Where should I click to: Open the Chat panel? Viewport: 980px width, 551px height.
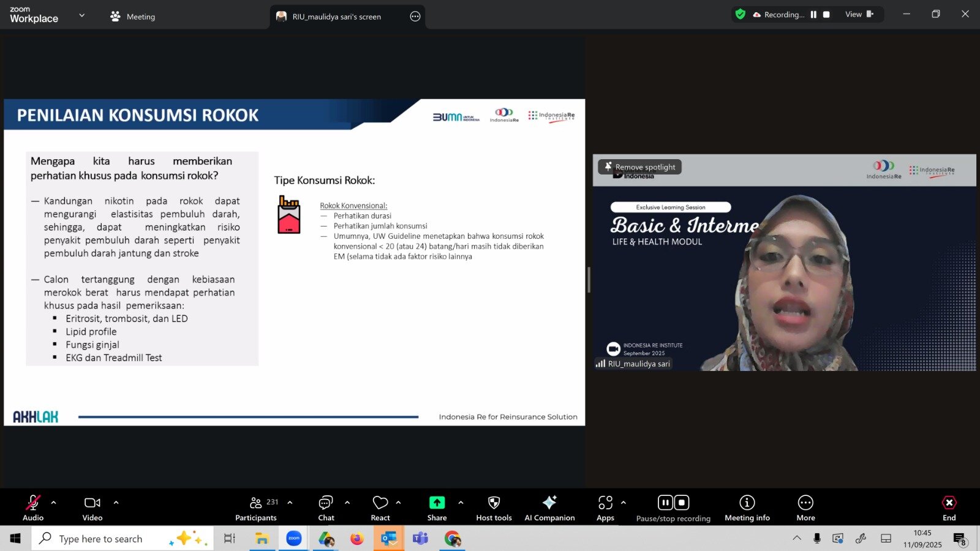(326, 508)
